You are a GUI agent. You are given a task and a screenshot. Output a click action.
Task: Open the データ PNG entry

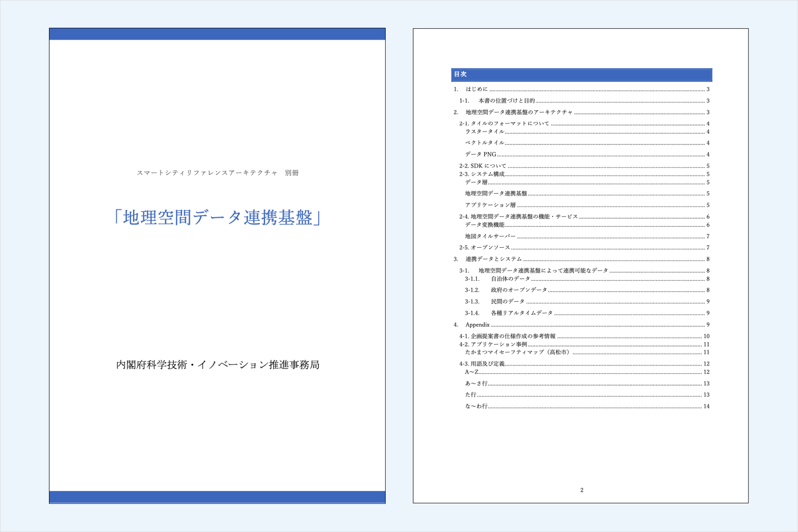(x=480, y=154)
